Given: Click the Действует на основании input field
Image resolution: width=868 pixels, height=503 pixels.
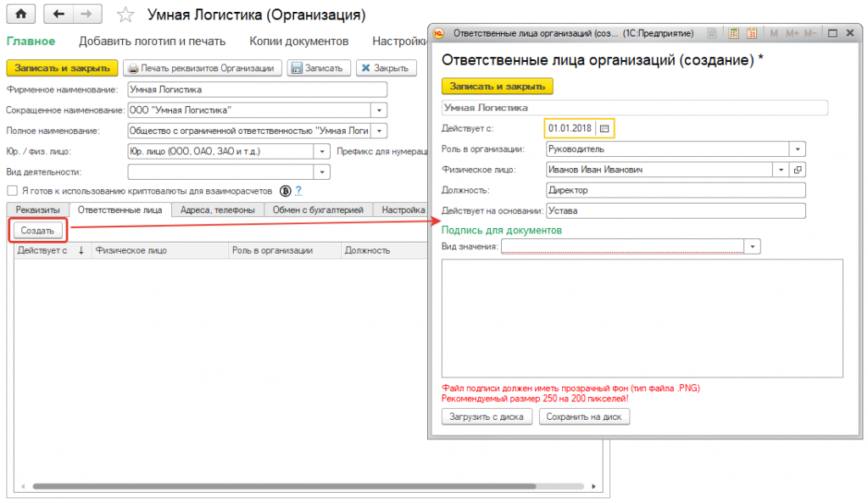Looking at the screenshot, I should (676, 211).
